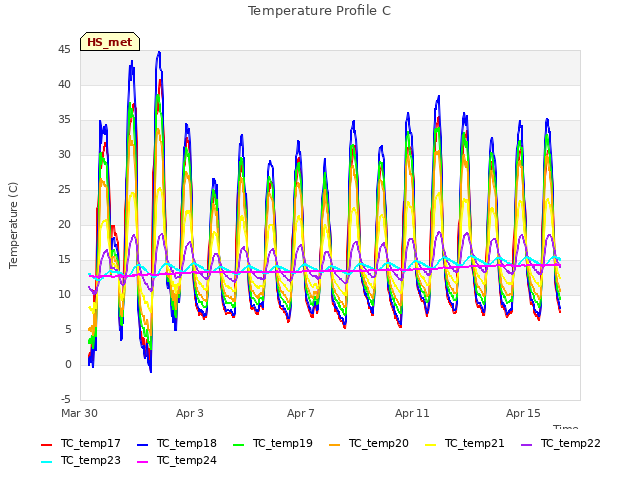The image size is (640, 480).
Task: Click the blue TC_temp18 color marker
Action: coord(142,445)
